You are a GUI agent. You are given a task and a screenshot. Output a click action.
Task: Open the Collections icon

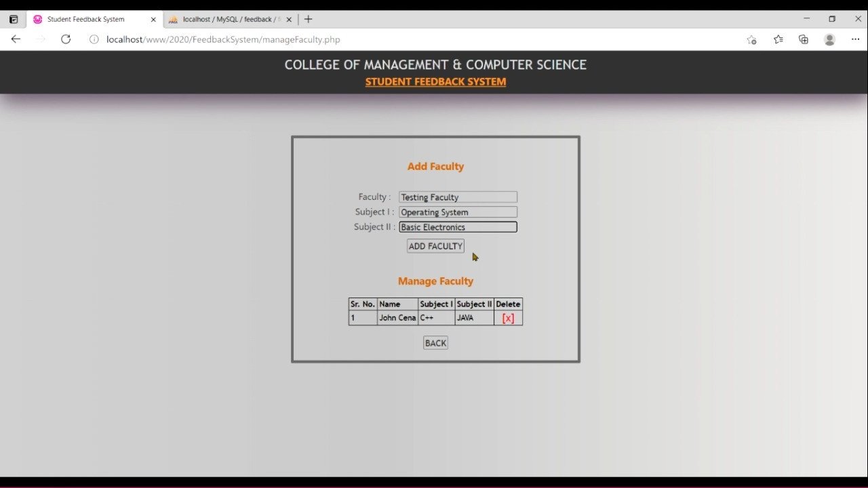coord(804,39)
